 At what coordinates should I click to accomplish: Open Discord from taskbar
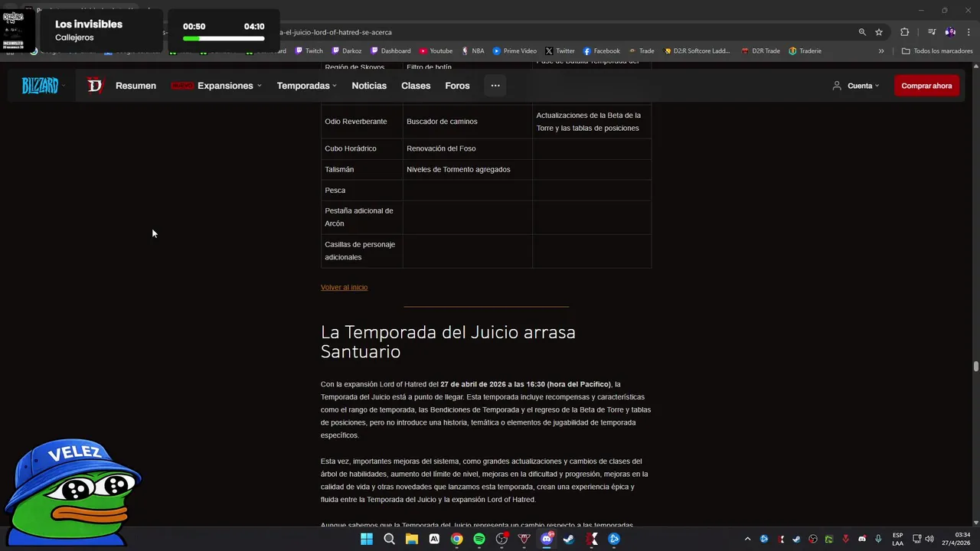(x=547, y=539)
